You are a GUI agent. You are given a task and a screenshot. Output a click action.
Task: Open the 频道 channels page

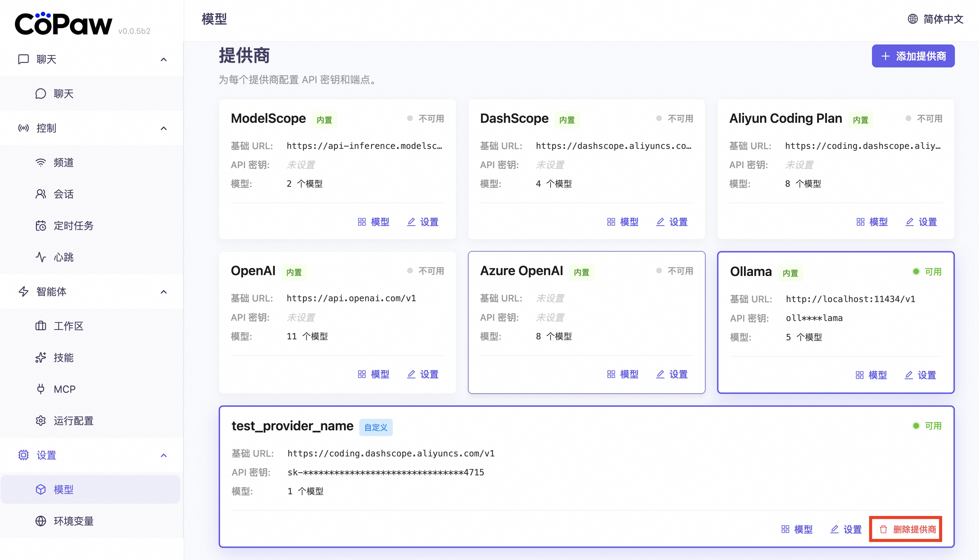(63, 163)
